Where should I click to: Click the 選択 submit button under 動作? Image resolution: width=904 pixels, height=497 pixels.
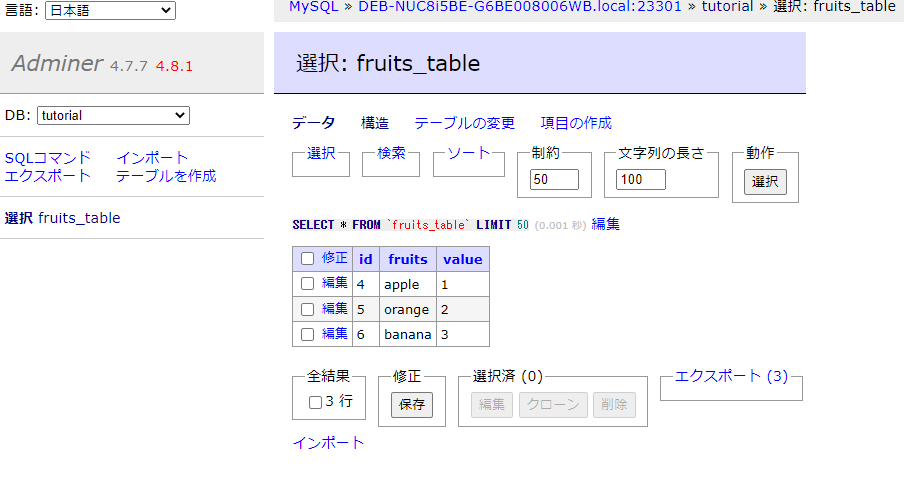[765, 182]
